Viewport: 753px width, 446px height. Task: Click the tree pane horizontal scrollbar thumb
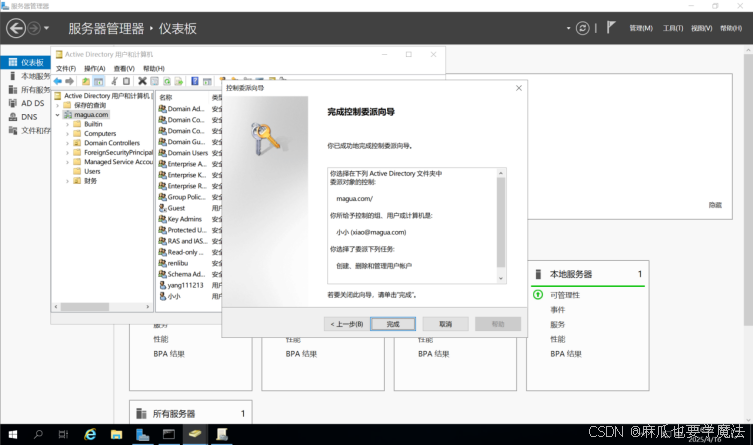85,306
